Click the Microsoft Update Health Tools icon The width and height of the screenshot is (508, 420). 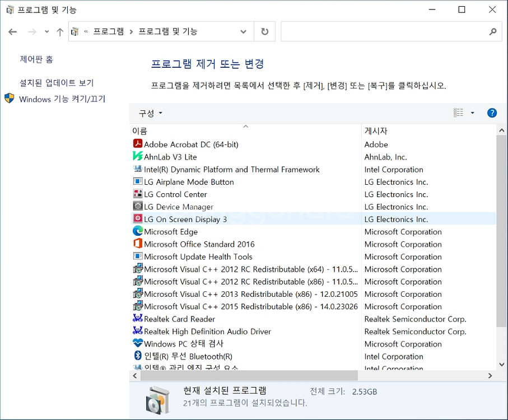click(138, 256)
